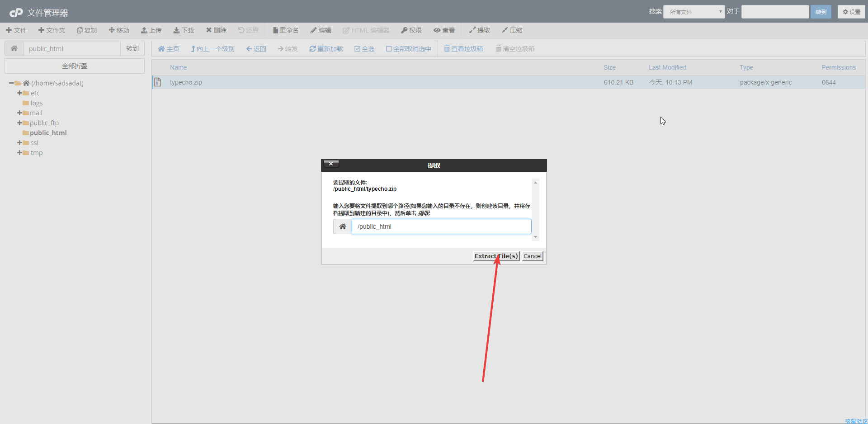This screenshot has height=424, width=868.
Task: Click the cPanel logo icon
Action: (16, 13)
